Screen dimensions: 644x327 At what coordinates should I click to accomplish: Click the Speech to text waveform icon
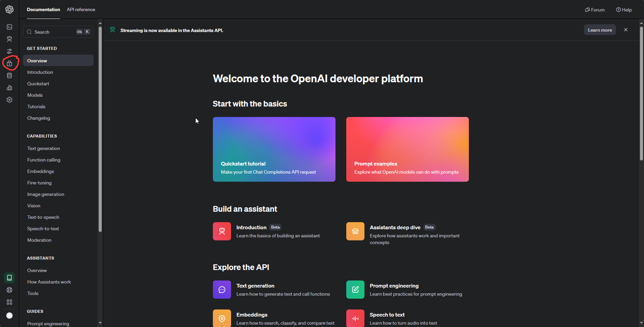click(x=355, y=318)
